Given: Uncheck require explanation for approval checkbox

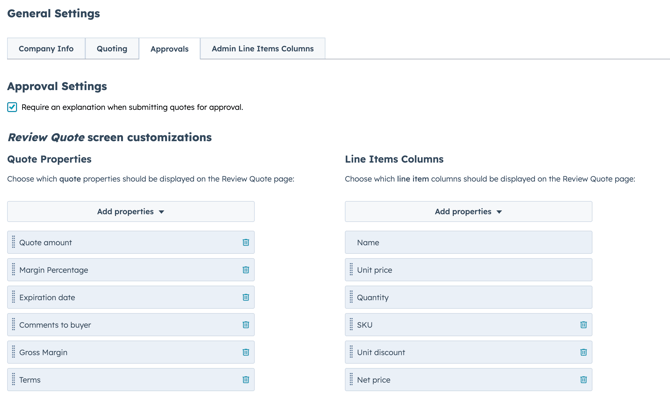Looking at the screenshot, I should pyautogui.click(x=12, y=107).
